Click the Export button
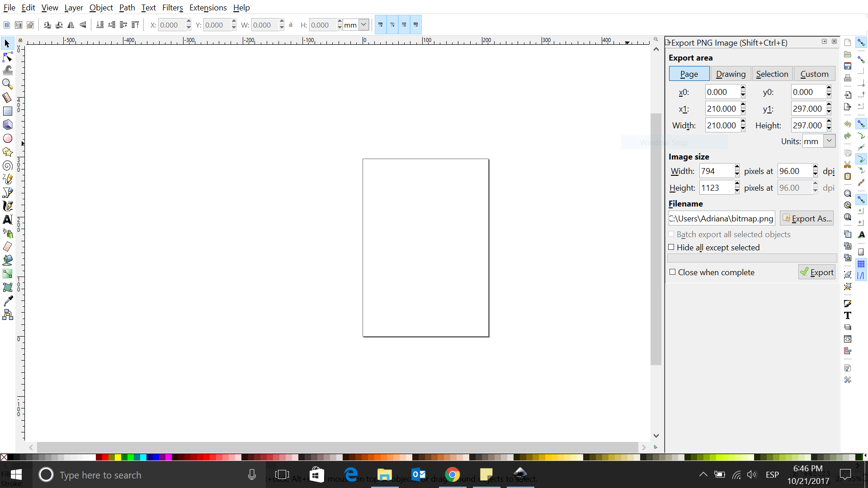Screen dimensions: 868x488 pos(817,272)
